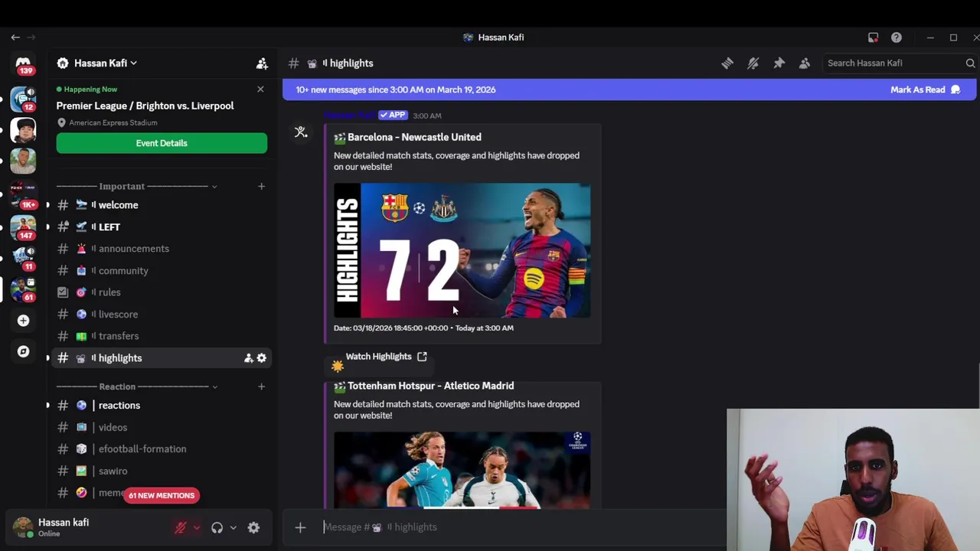Viewport: 980px width, 551px height.
Task: Invite people to highlights channel icon
Action: tap(249, 358)
